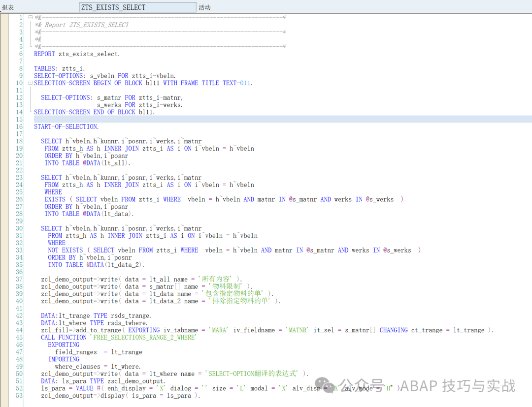
Task: Click the s_werks FOR ztts_i-werks line
Action: coord(140,105)
